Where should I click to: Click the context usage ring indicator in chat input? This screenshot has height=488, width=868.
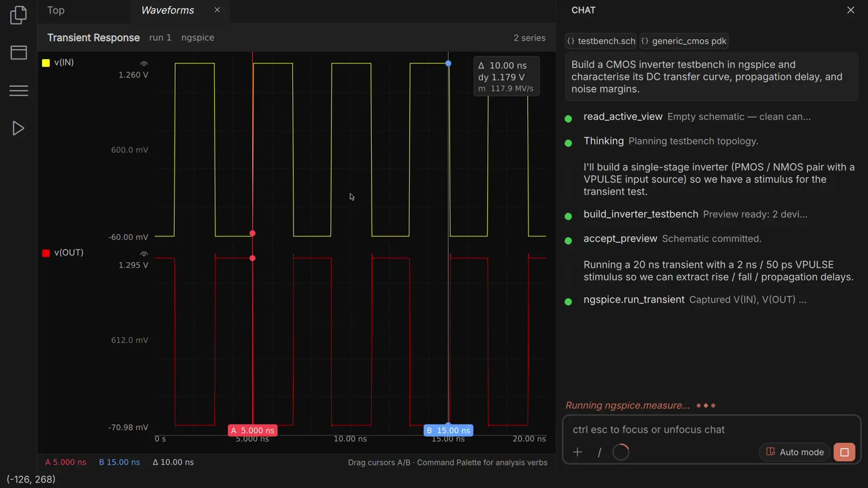[621, 452]
